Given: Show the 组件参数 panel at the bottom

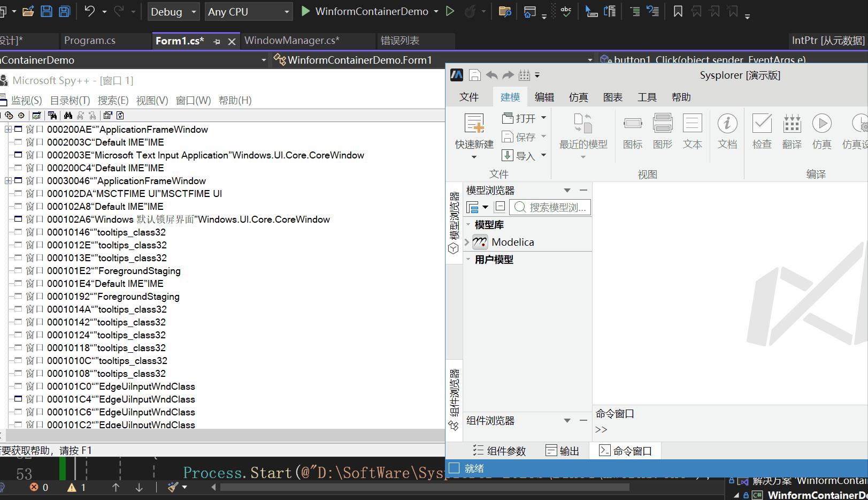Looking at the screenshot, I should [x=499, y=450].
